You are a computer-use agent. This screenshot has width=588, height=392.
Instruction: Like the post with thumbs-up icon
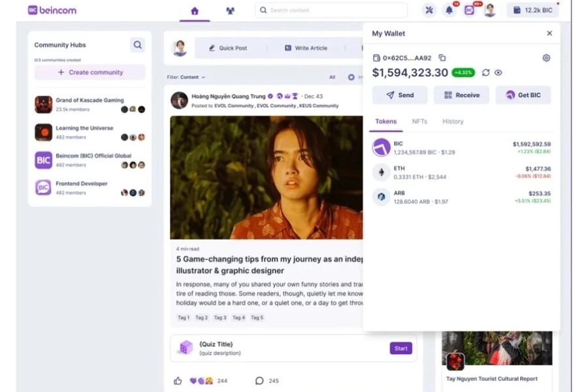pos(178,381)
